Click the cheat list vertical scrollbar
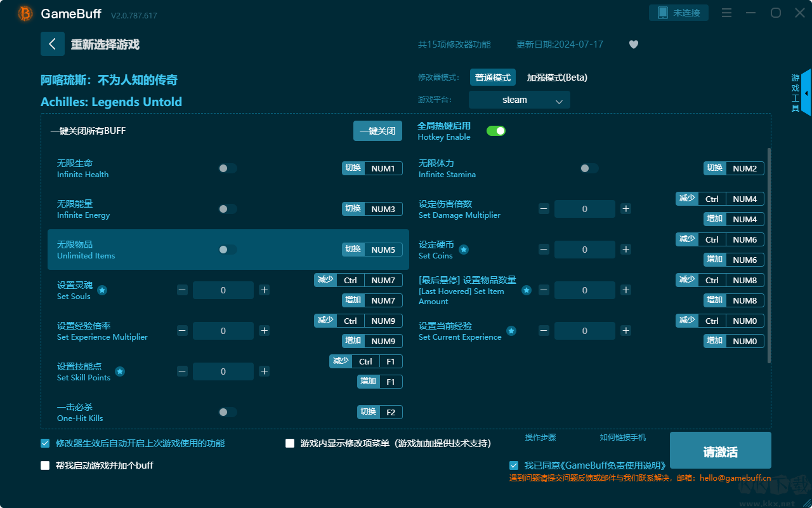 [769, 255]
